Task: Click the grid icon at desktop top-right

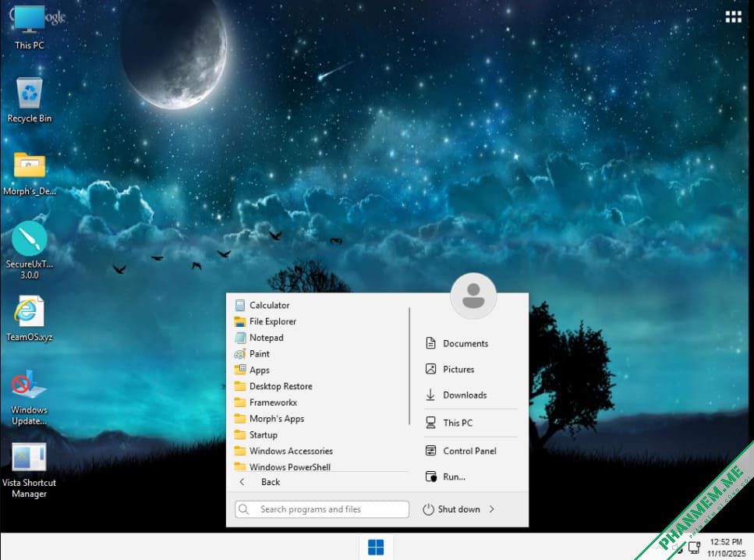Action: (x=733, y=17)
